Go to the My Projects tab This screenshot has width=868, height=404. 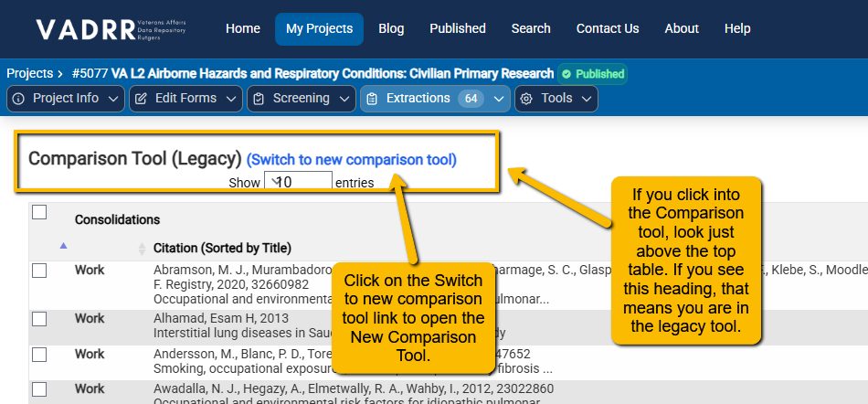320,28
